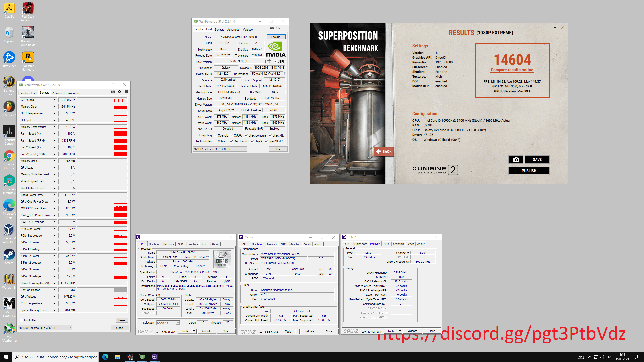The width and height of the screenshot is (644, 362).
Task: Click Compare results online link
Action: point(512,70)
